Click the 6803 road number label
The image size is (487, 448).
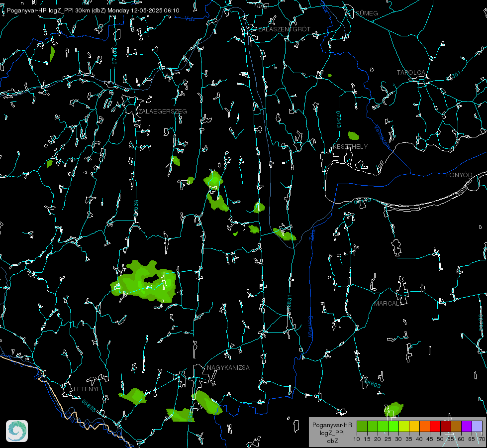coord(372,383)
